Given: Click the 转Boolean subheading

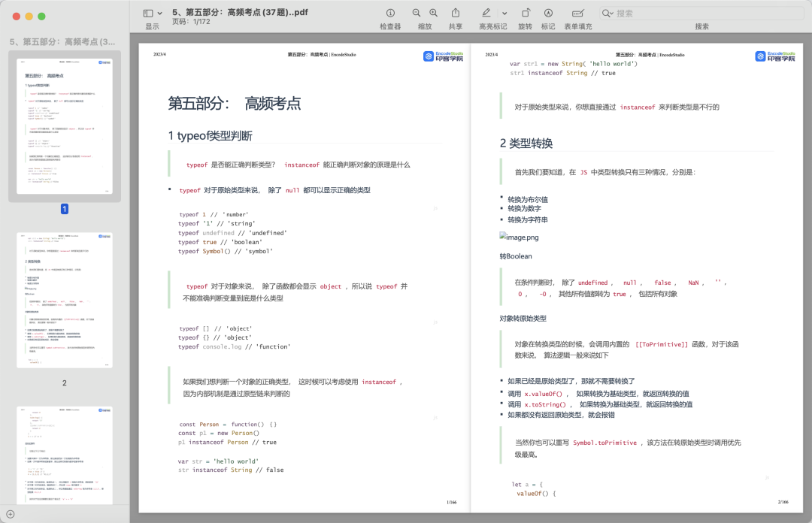Looking at the screenshot, I should (x=516, y=256).
